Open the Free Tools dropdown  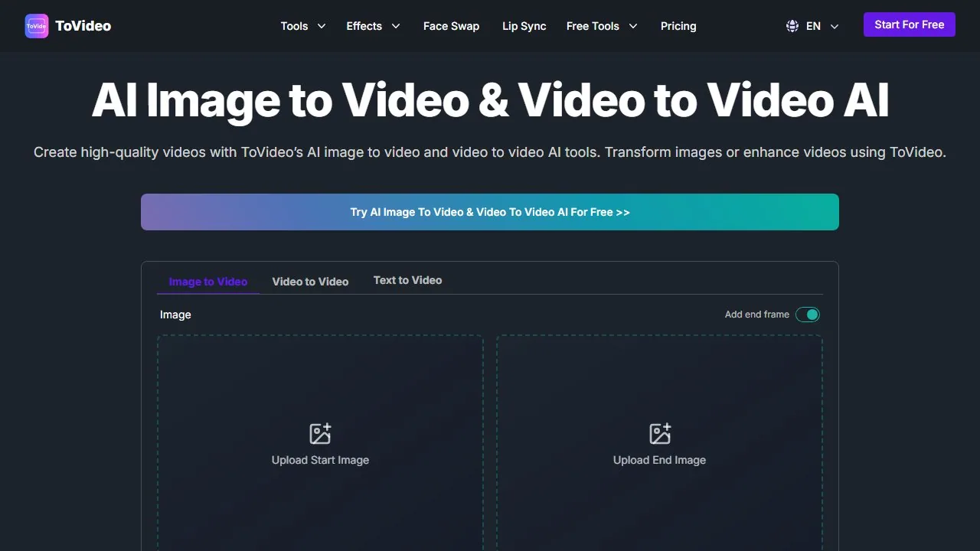pyautogui.click(x=602, y=26)
